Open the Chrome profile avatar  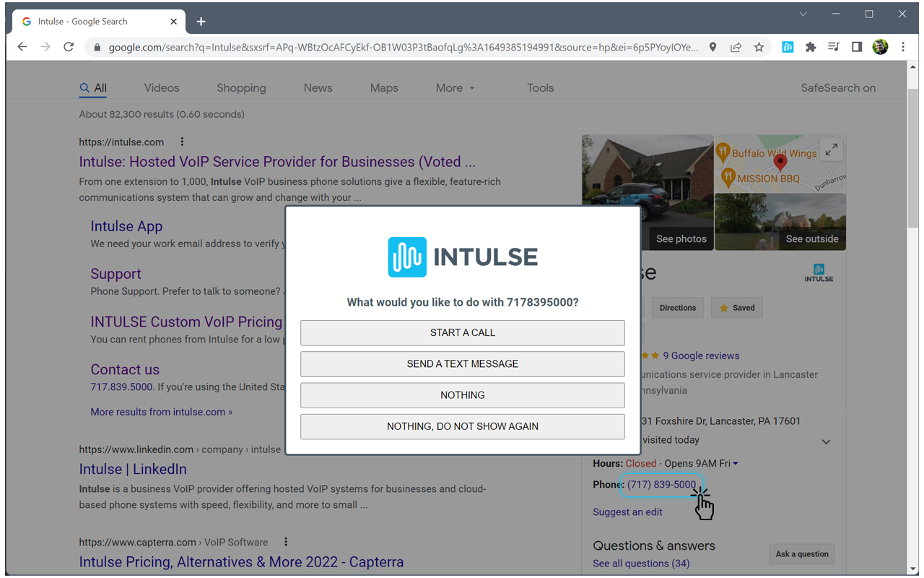coord(880,46)
